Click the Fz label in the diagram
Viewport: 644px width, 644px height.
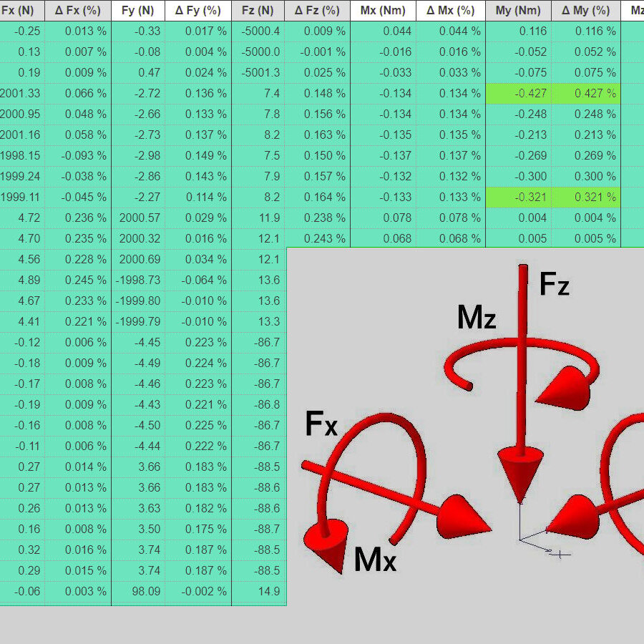pos(555,285)
